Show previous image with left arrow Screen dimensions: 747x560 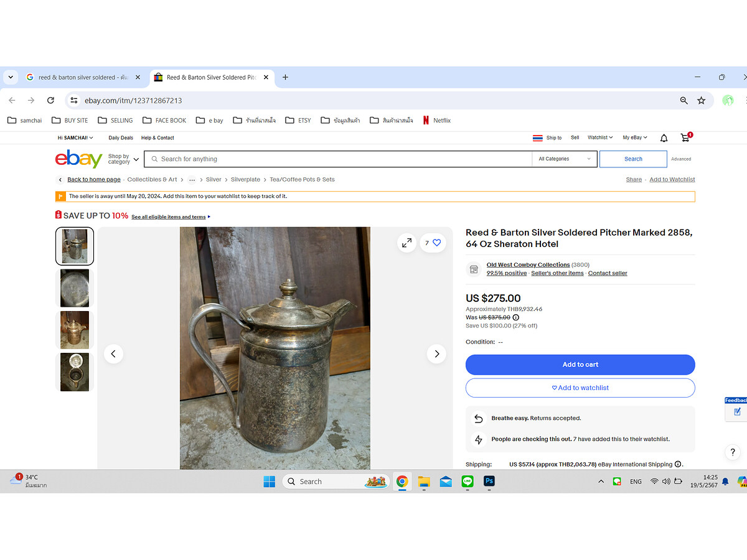pos(113,354)
